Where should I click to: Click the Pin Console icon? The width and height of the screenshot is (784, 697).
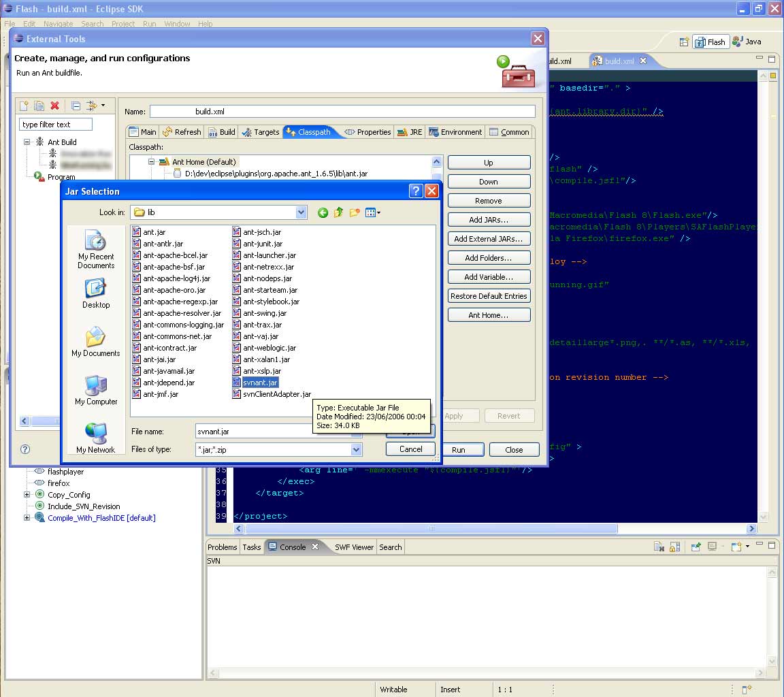696,547
